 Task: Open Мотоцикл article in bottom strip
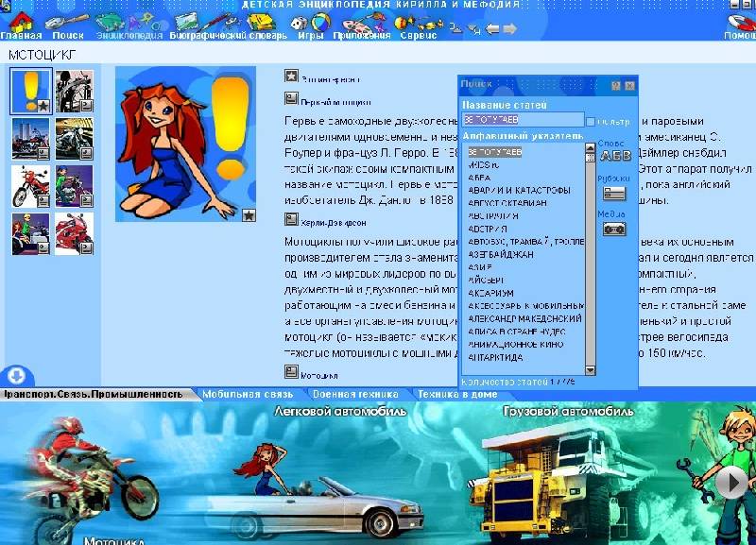(x=114, y=540)
